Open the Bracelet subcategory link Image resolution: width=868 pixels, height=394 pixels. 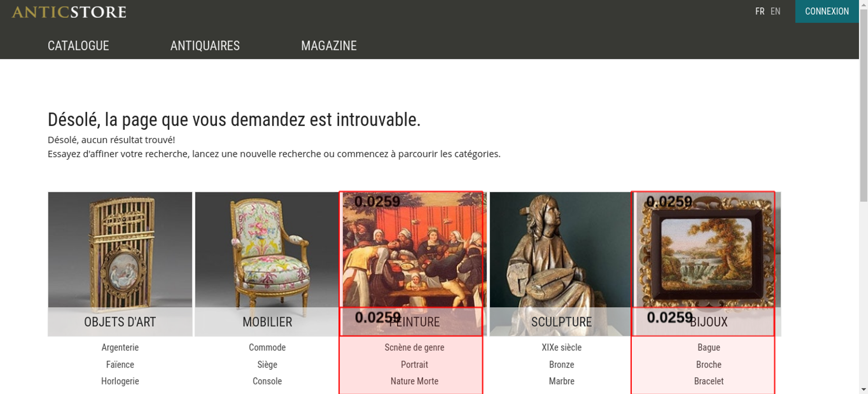[709, 381]
